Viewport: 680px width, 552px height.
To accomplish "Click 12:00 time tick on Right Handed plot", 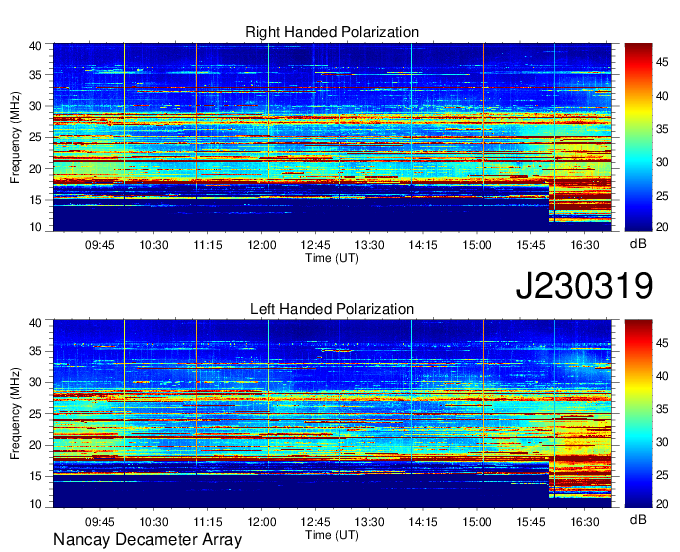I will (262, 245).
